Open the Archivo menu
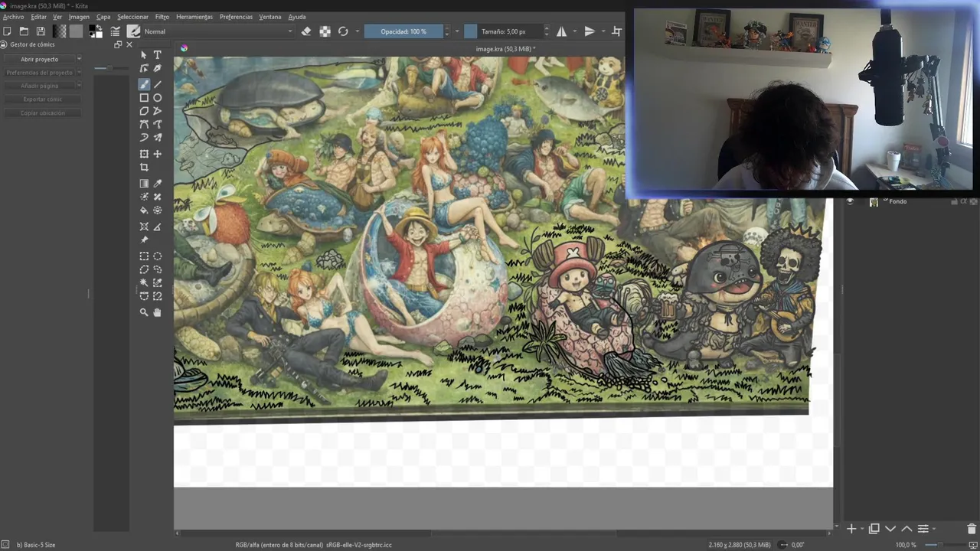The height and width of the screenshot is (551, 980). (x=13, y=17)
